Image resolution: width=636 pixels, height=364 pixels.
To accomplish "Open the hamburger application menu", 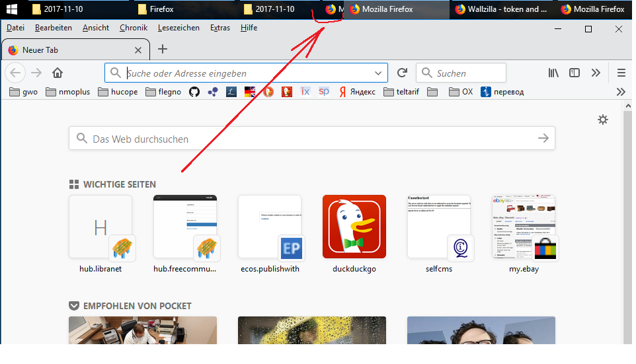I will click(x=621, y=73).
